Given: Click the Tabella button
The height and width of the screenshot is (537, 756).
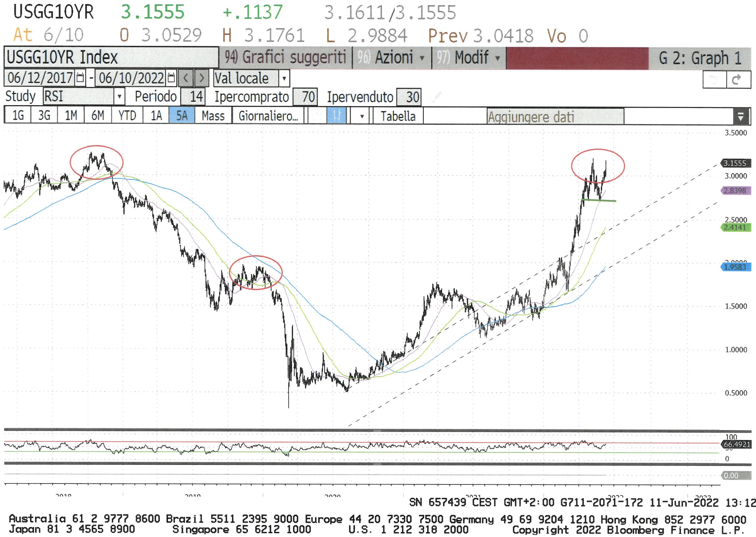Looking at the screenshot, I should click(x=398, y=116).
